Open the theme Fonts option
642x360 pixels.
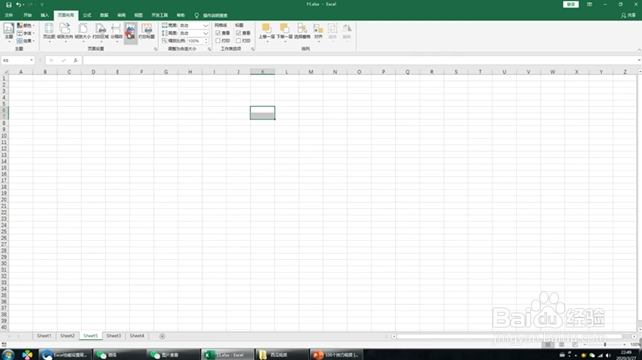(25, 33)
